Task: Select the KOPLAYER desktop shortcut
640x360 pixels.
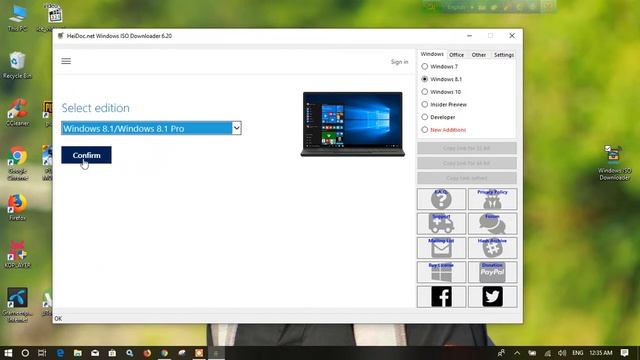Action: pyautogui.click(x=17, y=255)
